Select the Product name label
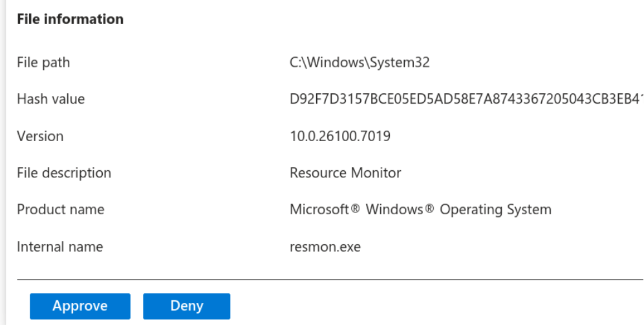Screen dimensions: 644x325 click(x=60, y=210)
